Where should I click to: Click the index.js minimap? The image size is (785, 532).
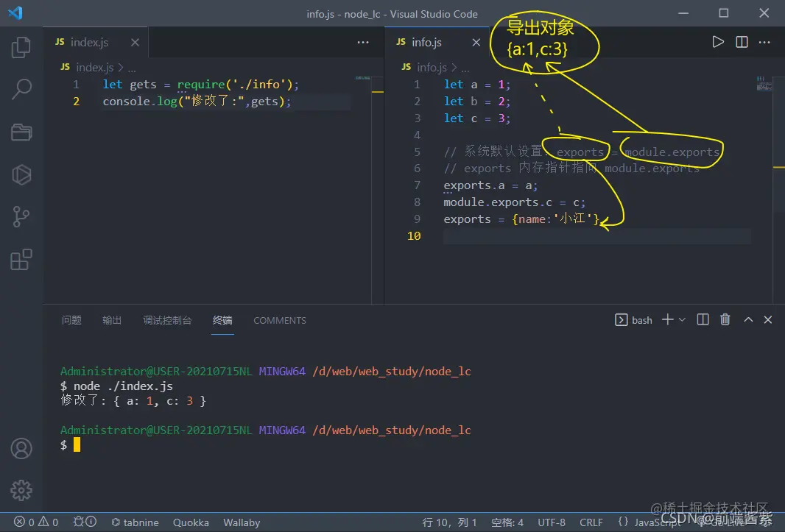click(363, 78)
